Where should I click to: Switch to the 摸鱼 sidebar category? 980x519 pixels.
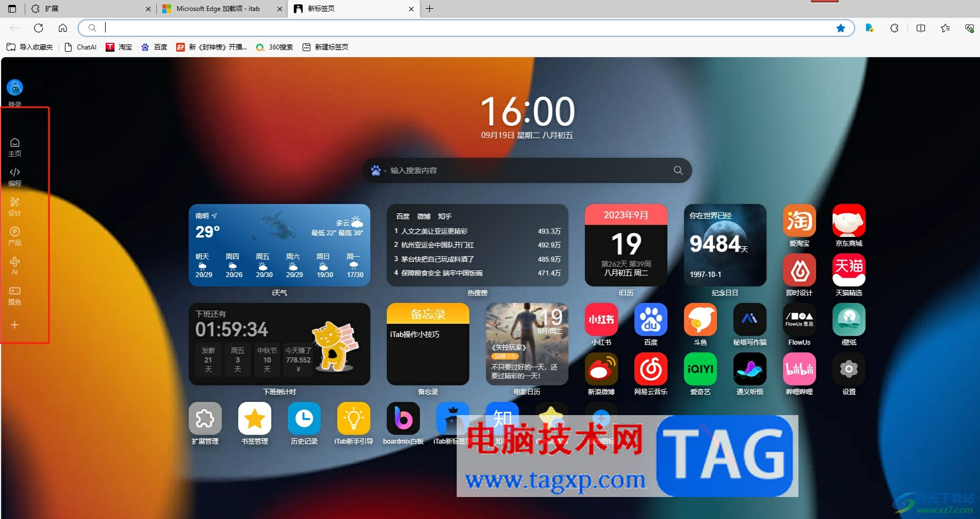[x=15, y=296]
